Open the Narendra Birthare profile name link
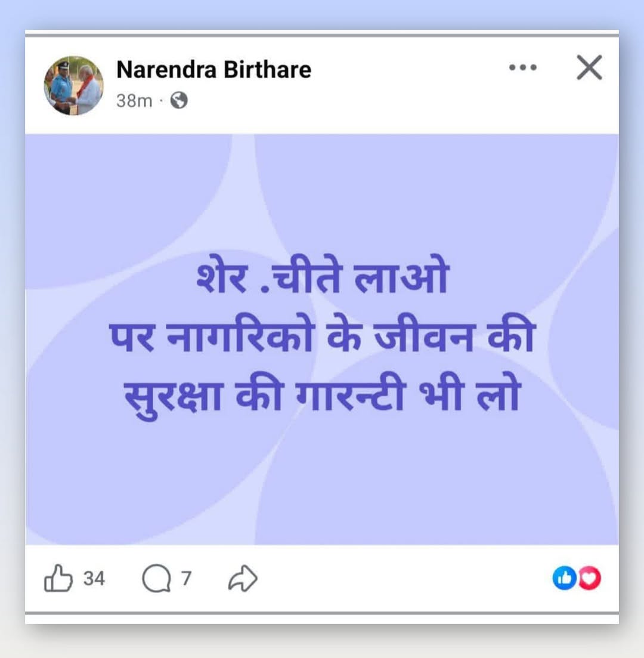This screenshot has height=658, width=644. [214, 69]
